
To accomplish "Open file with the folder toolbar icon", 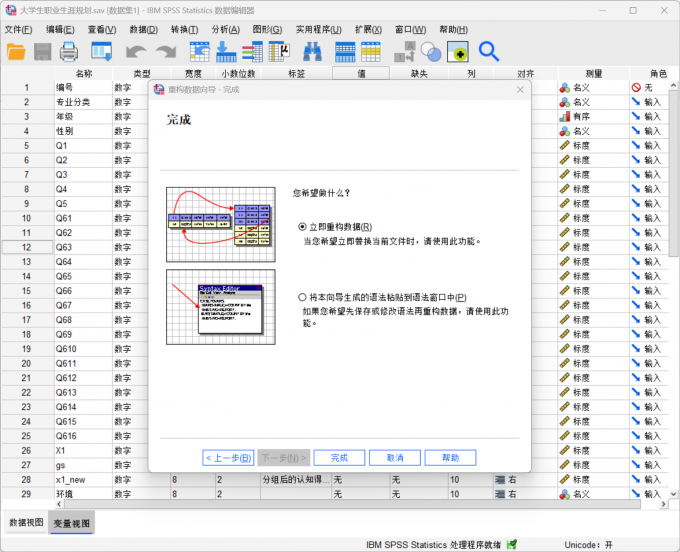I will coord(16,52).
